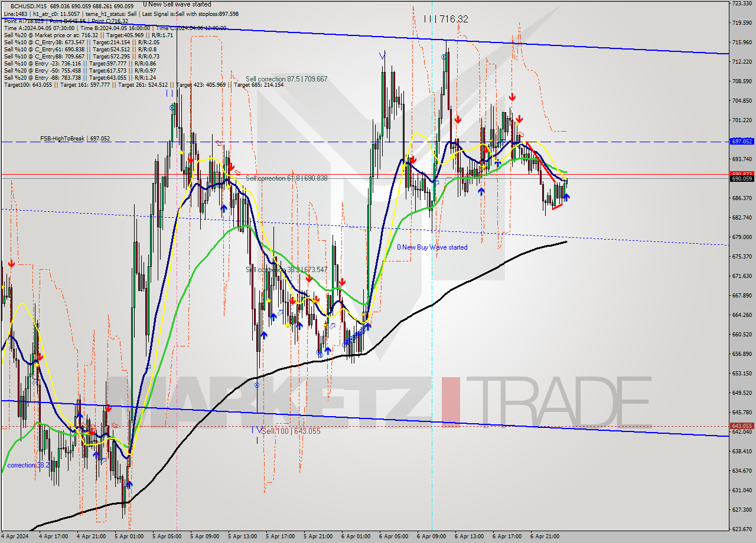Screen dimensions: 756x543
Task: Click the '4 Apr 17:00' time axis label
Action: point(54,537)
